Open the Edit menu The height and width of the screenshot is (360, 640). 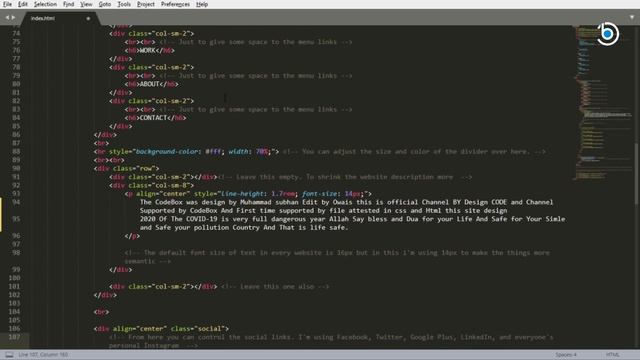[22, 4]
